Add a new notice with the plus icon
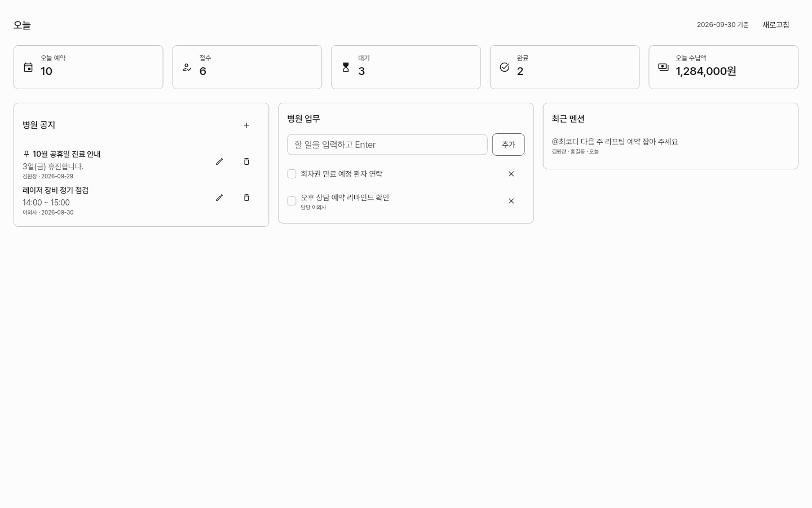 click(246, 125)
